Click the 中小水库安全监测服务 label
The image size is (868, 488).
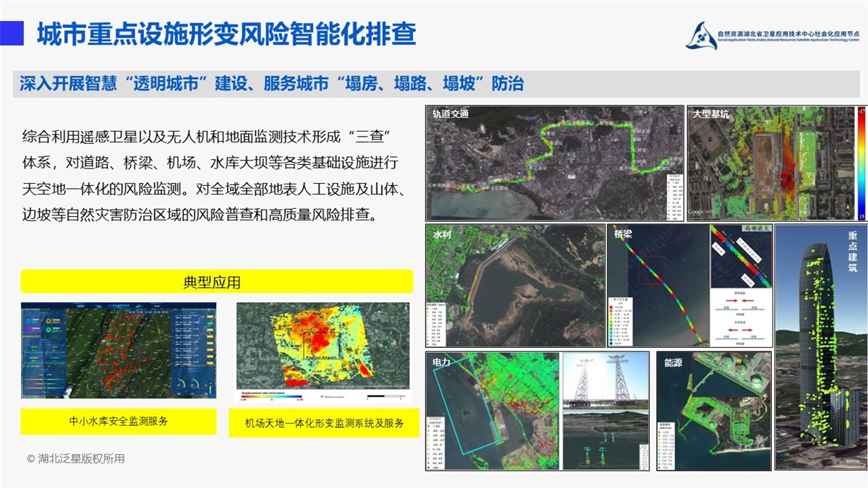click(119, 421)
